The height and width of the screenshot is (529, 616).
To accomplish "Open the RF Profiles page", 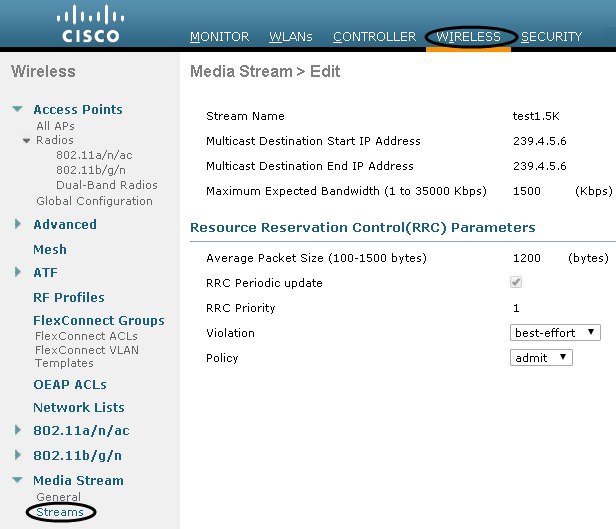I will click(69, 297).
